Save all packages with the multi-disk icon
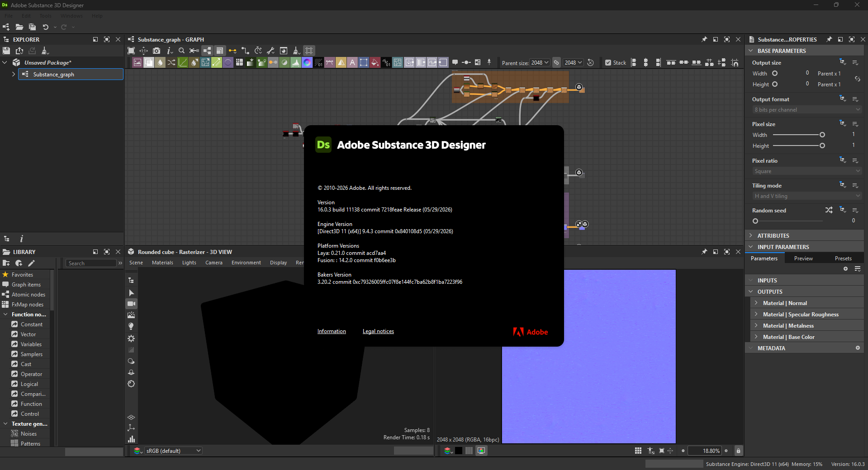Image resolution: width=868 pixels, height=470 pixels. (x=32, y=27)
